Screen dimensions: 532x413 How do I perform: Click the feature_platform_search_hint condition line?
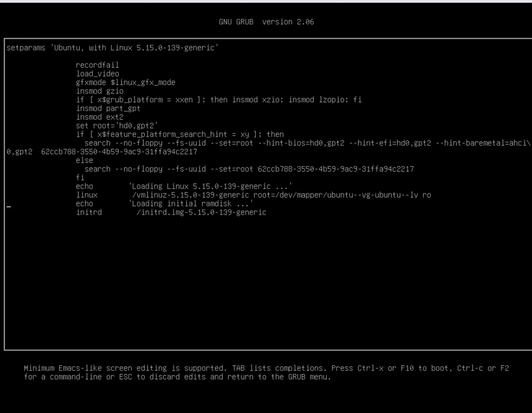pos(179,134)
